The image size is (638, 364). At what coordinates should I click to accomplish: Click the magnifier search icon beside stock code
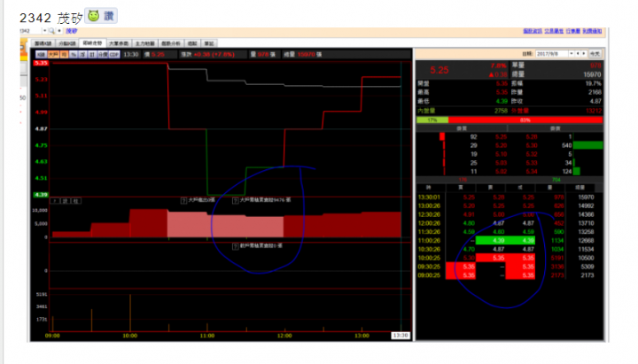click(51, 30)
